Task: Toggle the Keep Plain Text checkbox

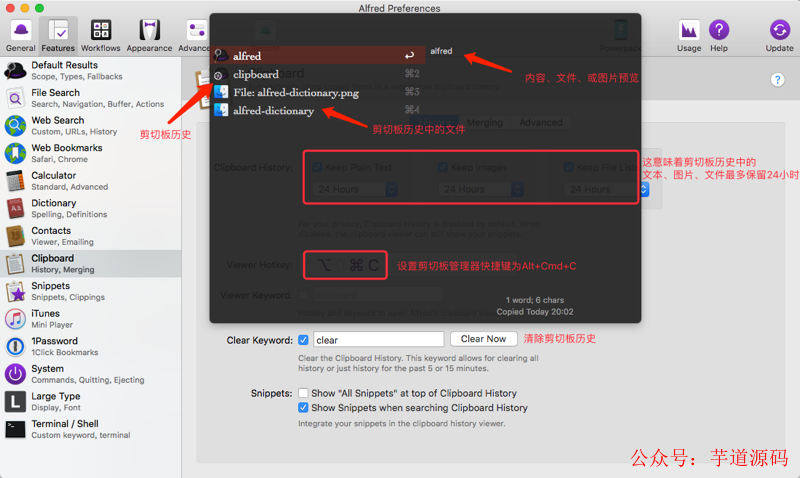Action: coord(317,167)
